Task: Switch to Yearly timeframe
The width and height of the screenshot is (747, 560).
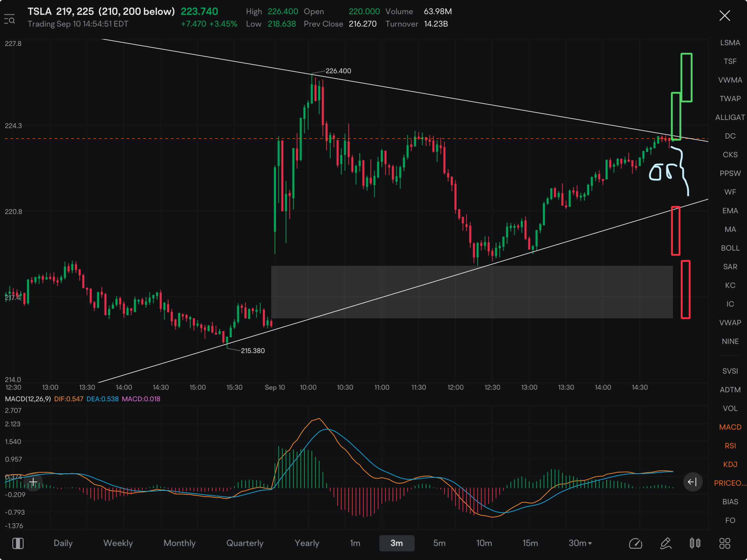Action: click(x=307, y=543)
